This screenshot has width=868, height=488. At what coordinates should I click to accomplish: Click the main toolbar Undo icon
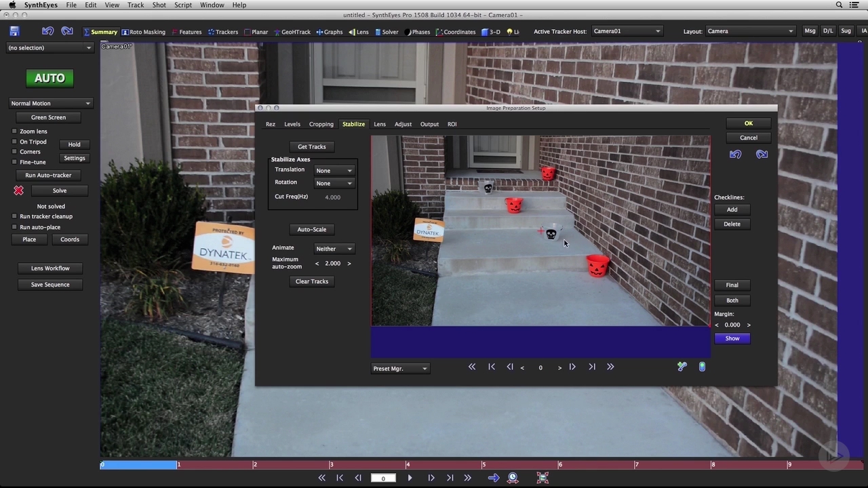[x=47, y=31]
